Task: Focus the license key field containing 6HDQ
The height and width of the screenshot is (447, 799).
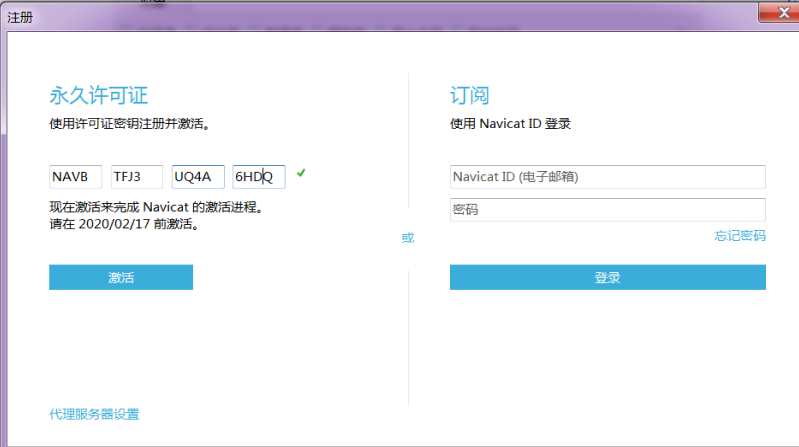Action: point(259,177)
